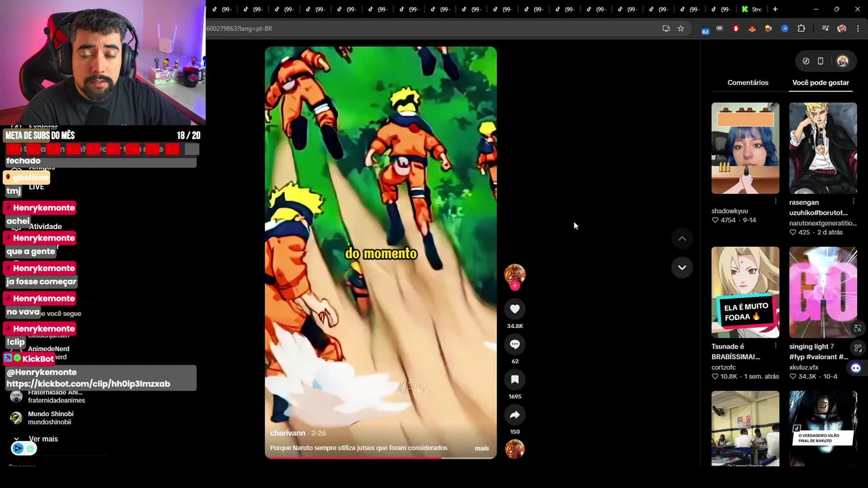Open the TikTok account avatar at top right
Viewport: 868px width, 488px height.
click(842, 61)
